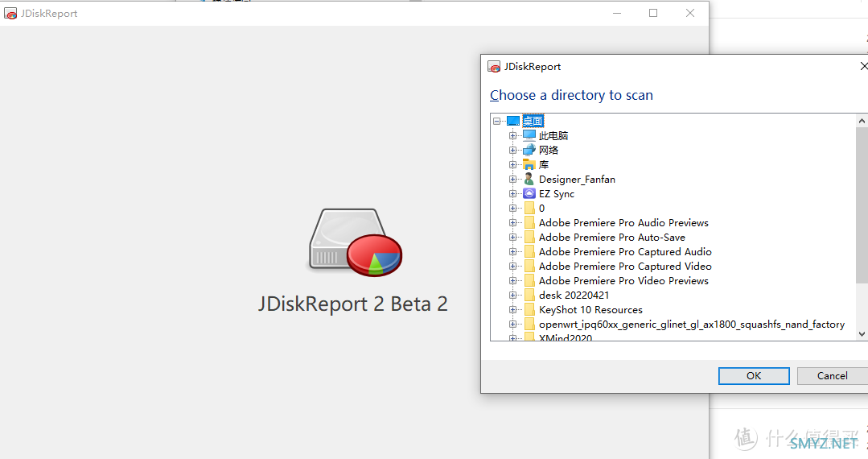Expand the folder named 0
Screen dimensions: 868x459
[512, 208]
